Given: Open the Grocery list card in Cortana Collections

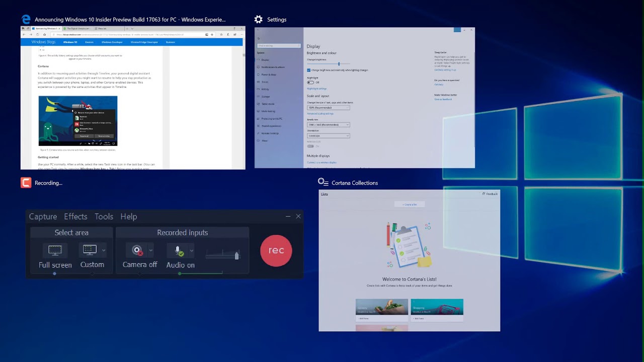Looking at the screenshot, I should [x=382, y=310].
